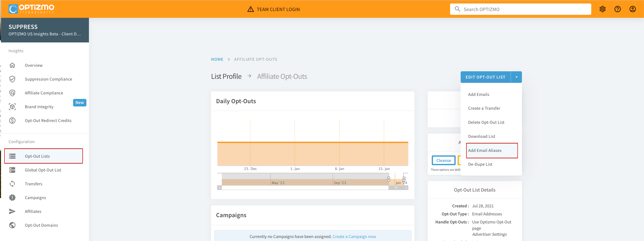Click the Opt-Out Domains globe icon
This screenshot has width=644, height=241.
[12, 225]
